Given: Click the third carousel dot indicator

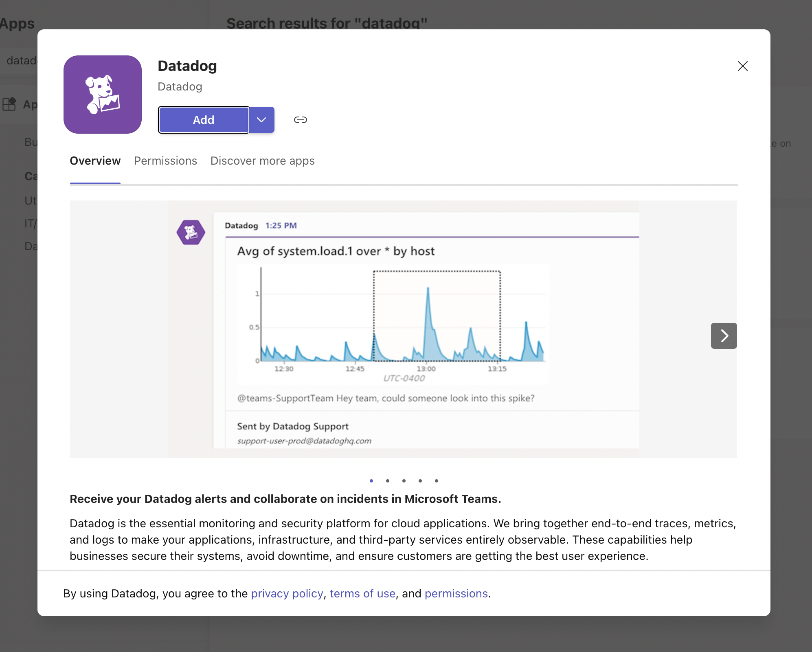Looking at the screenshot, I should [404, 480].
